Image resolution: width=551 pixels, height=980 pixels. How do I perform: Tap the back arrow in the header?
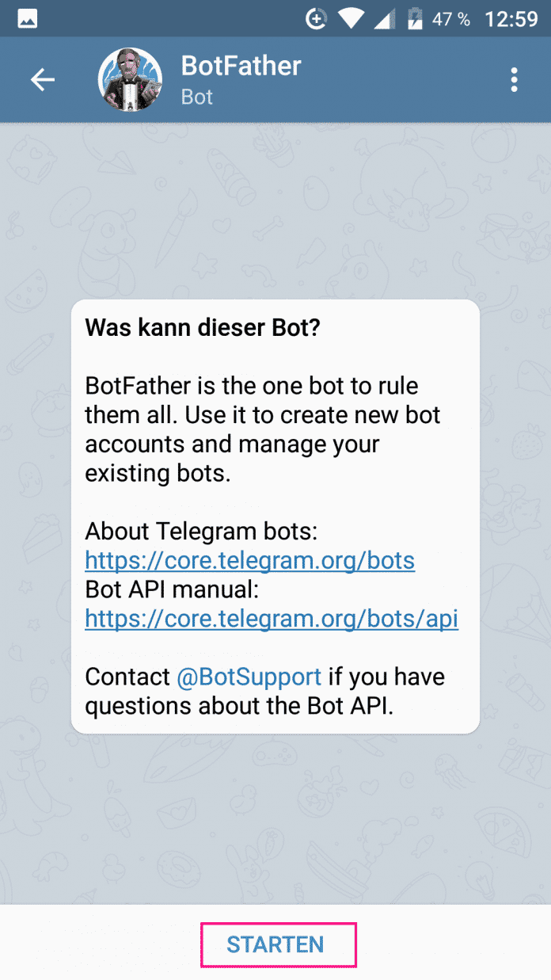42,79
